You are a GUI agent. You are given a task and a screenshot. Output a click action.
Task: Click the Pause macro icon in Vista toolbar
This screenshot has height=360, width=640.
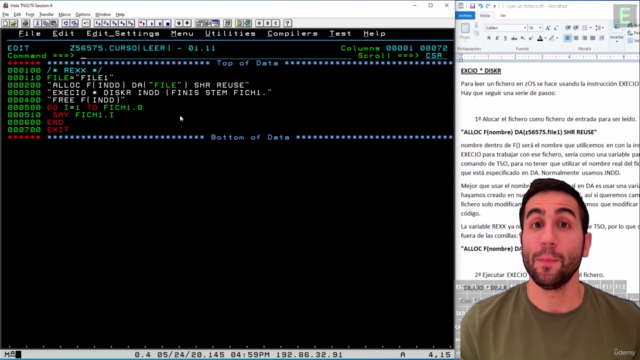pos(160,23)
